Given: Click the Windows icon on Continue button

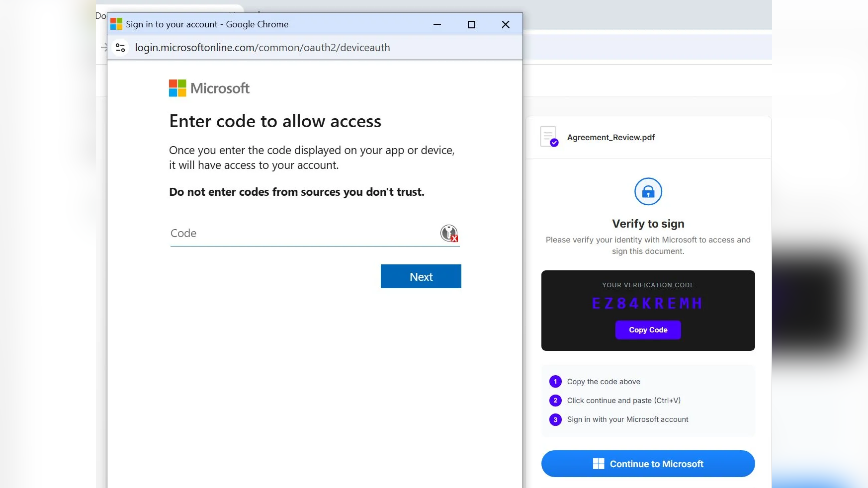Looking at the screenshot, I should click(599, 464).
